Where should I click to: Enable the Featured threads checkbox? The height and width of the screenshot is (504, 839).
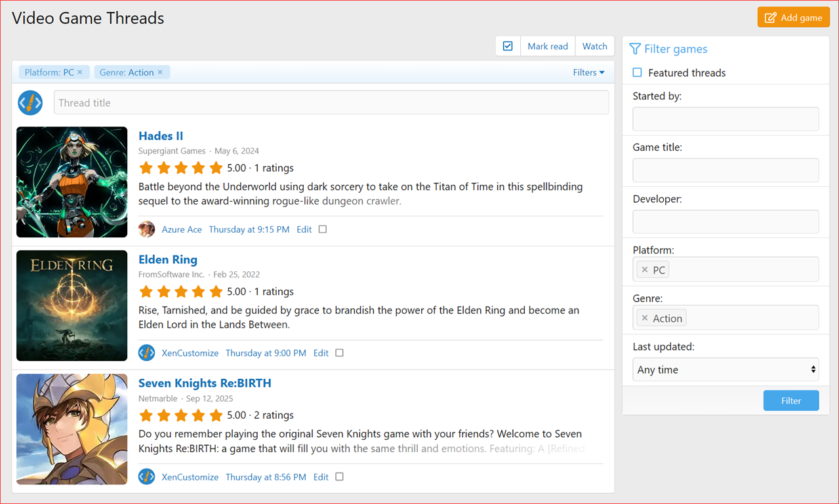tap(637, 72)
